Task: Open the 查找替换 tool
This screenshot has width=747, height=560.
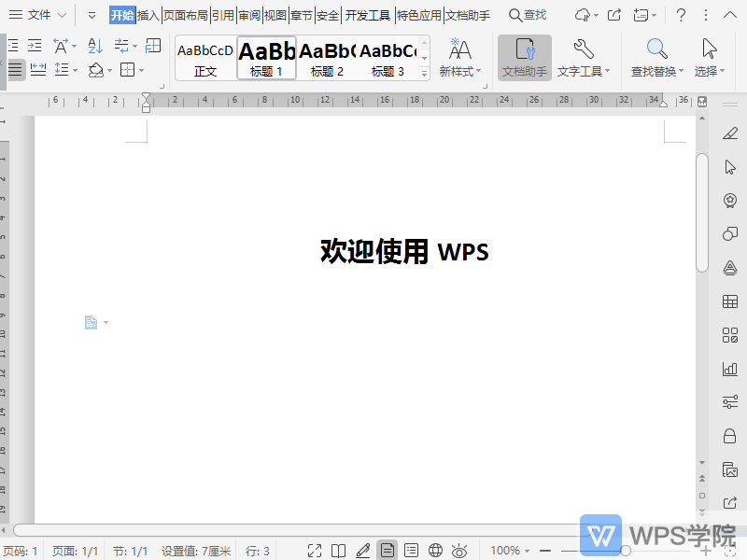Action: pyautogui.click(x=657, y=58)
